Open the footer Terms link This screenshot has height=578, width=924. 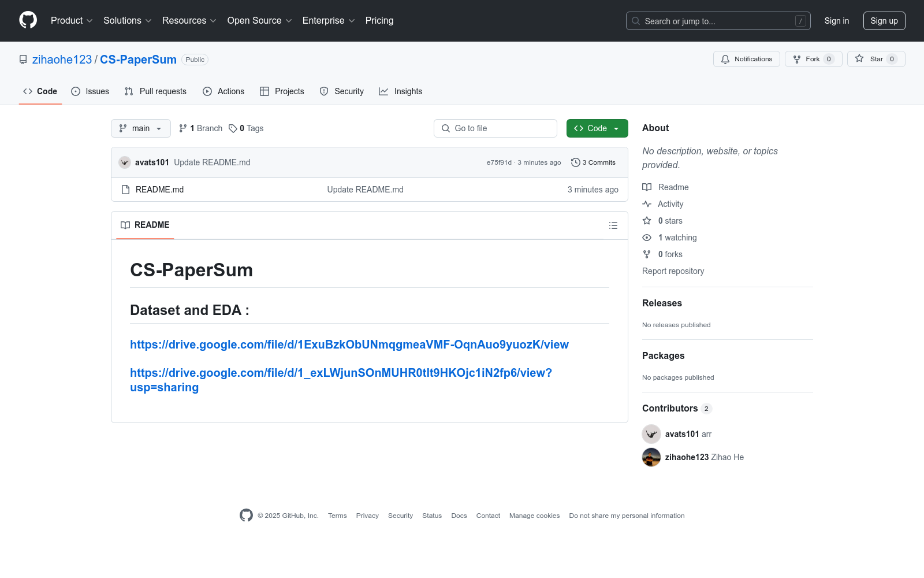click(337, 516)
